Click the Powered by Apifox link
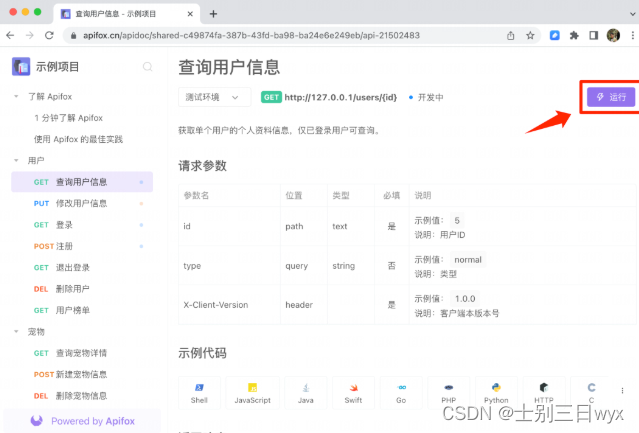The width and height of the screenshot is (639, 433). click(82, 421)
